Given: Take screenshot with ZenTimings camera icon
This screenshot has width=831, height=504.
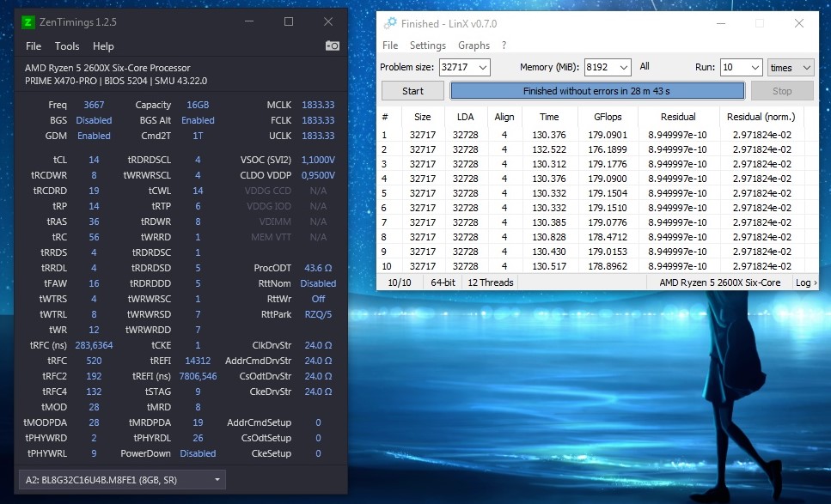Looking at the screenshot, I should pyautogui.click(x=333, y=46).
